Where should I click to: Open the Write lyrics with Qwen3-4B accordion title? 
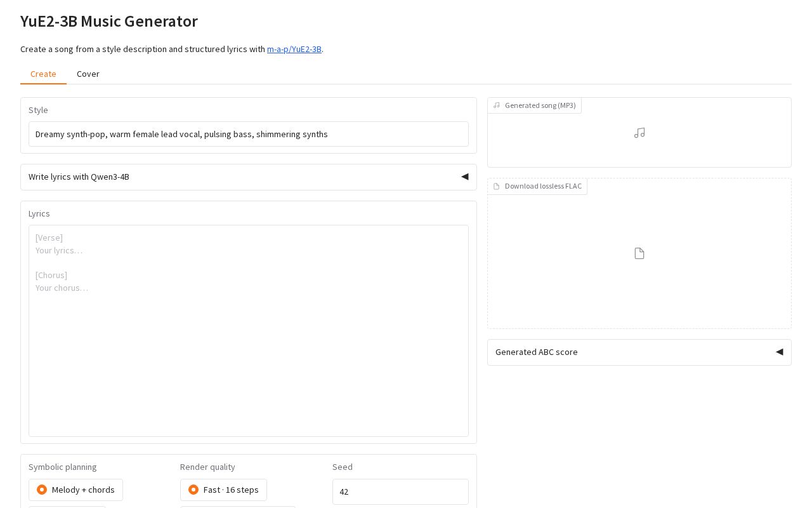79,177
